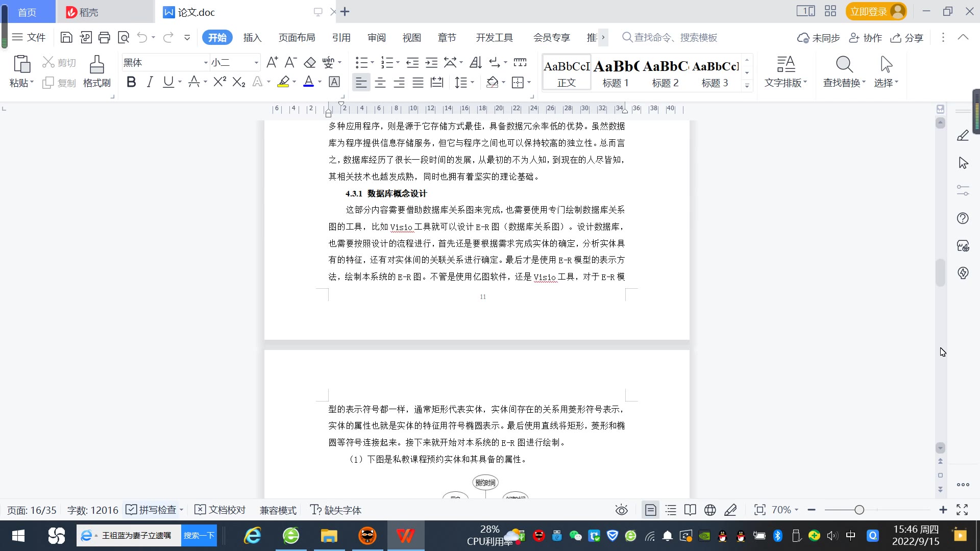The height and width of the screenshot is (551, 980).
Task: Expand more ribbon tabs arrow
Action: 603,37
